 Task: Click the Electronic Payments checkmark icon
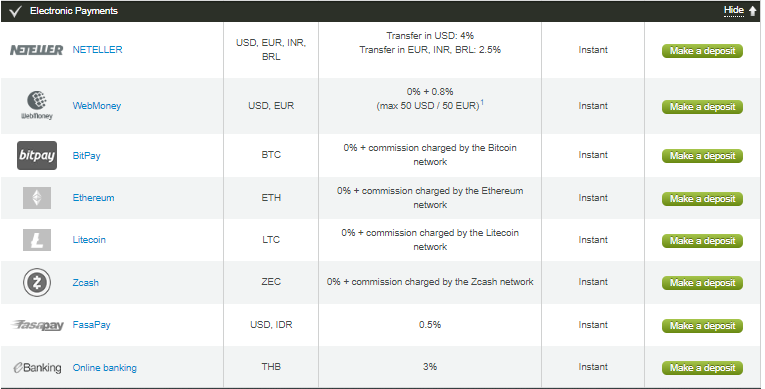(15, 11)
